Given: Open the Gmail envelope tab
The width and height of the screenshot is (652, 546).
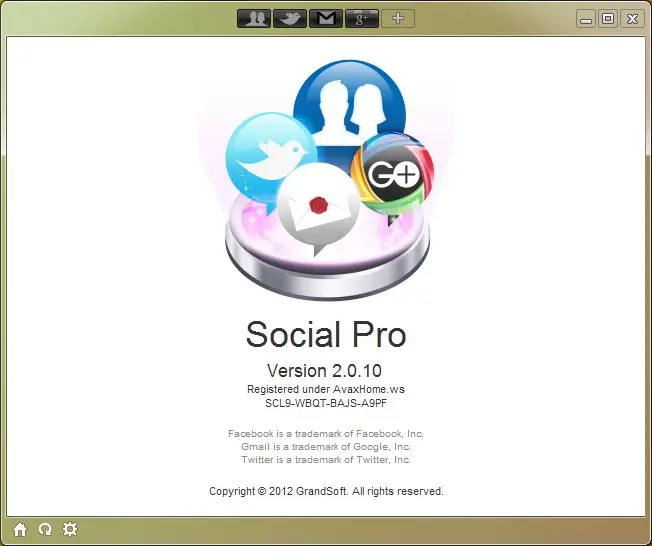Looking at the screenshot, I should [326, 19].
